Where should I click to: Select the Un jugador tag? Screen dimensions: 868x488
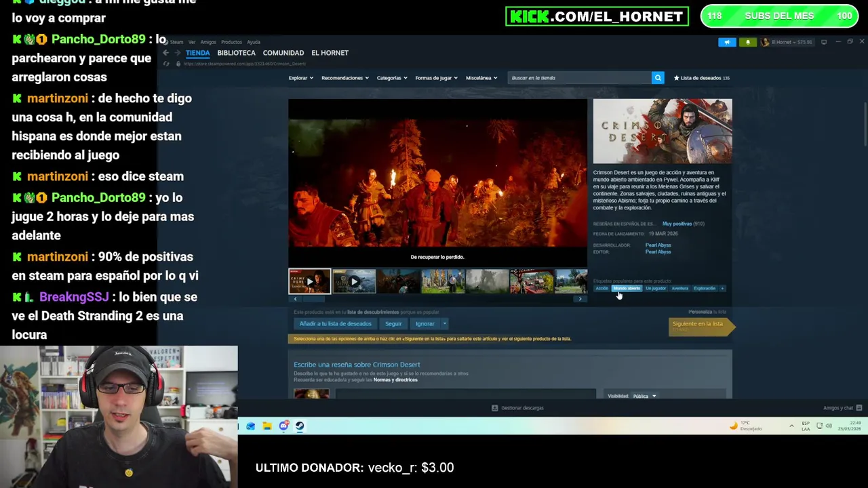tap(656, 289)
